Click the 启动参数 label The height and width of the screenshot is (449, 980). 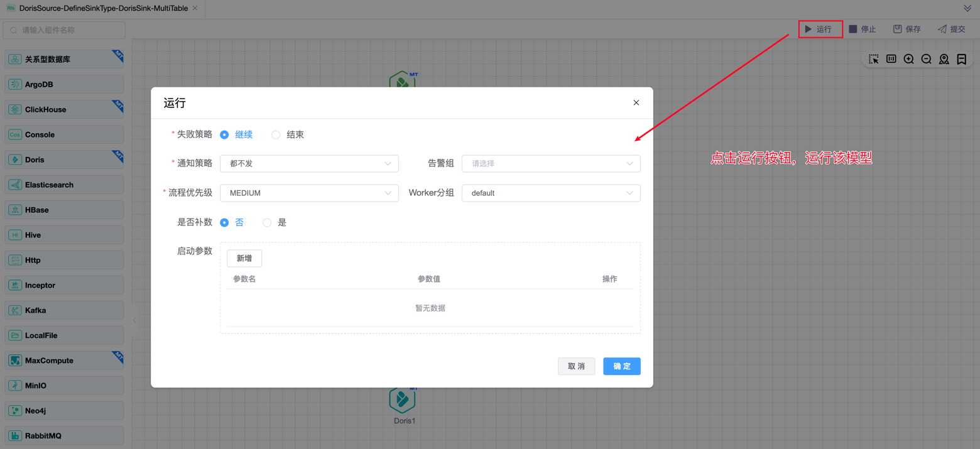[195, 251]
